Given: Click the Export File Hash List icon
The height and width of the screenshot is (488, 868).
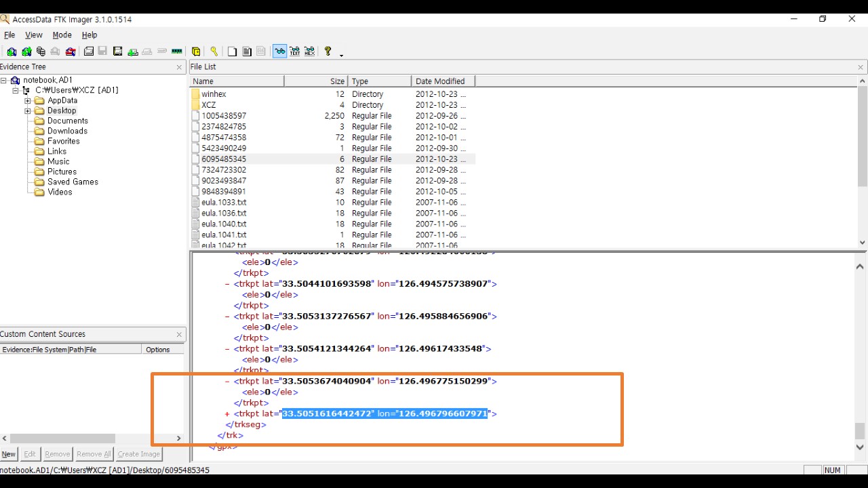Looking at the screenshot, I should (x=247, y=52).
